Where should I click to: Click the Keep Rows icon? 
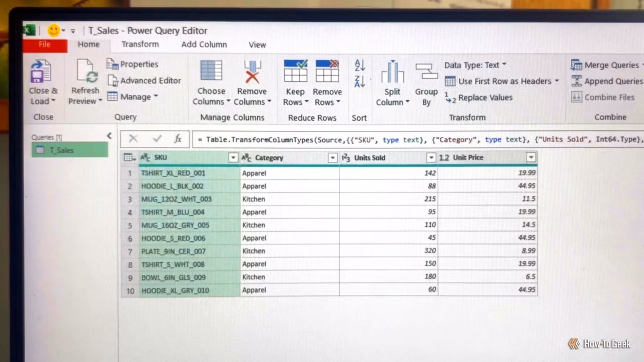pos(295,71)
